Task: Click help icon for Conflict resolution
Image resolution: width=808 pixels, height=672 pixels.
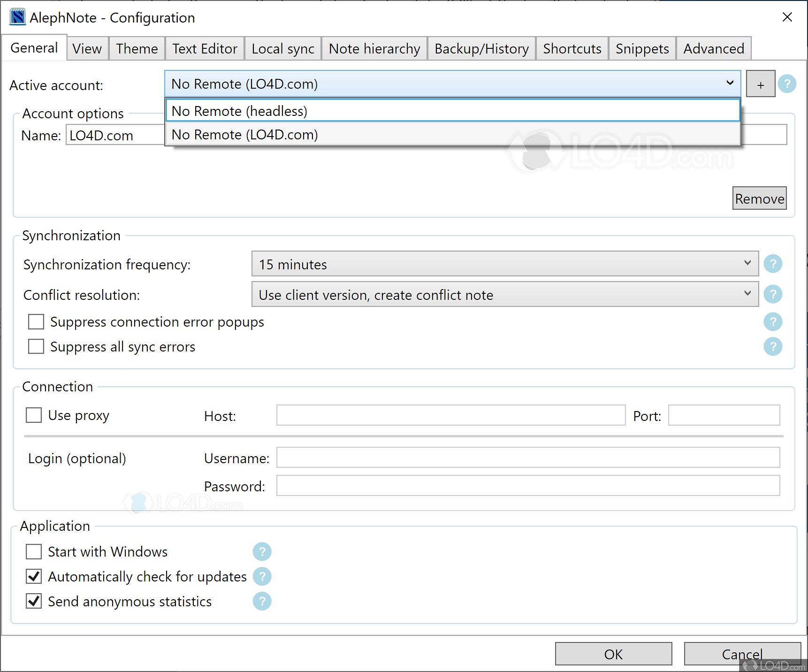Action: 772,294
